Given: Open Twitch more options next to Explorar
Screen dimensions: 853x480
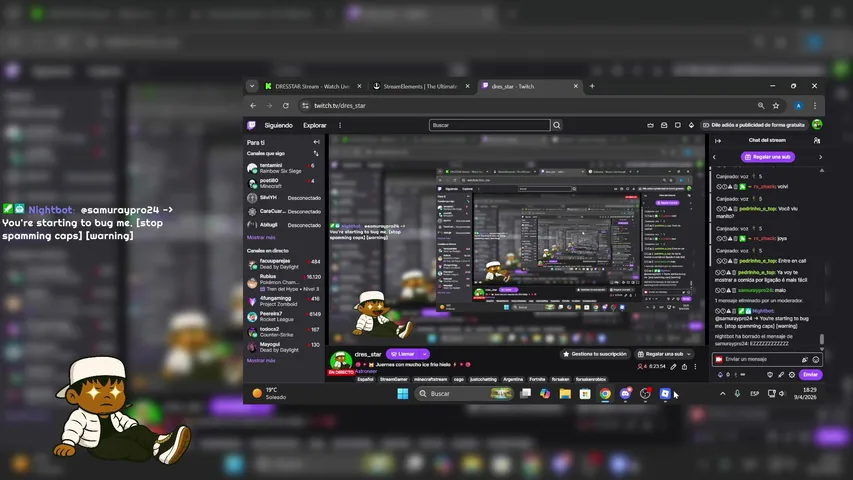Looking at the screenshot, I should click(x=340, y=125).
